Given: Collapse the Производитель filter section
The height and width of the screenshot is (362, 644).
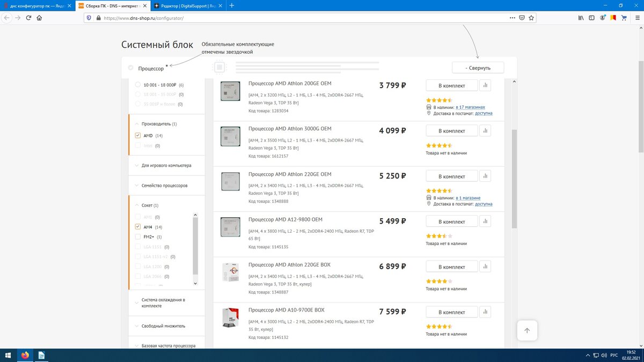Looking at the screenshot, I should coord(159,124).
